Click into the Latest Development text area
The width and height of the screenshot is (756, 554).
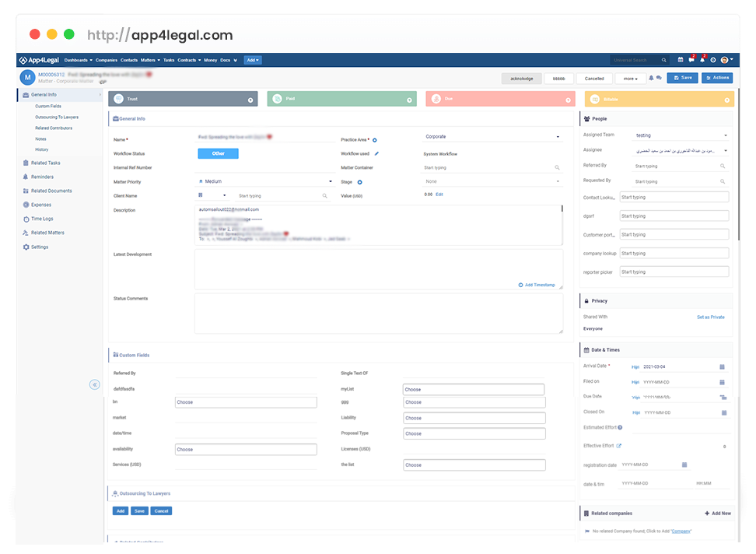(x=378, y=268)
